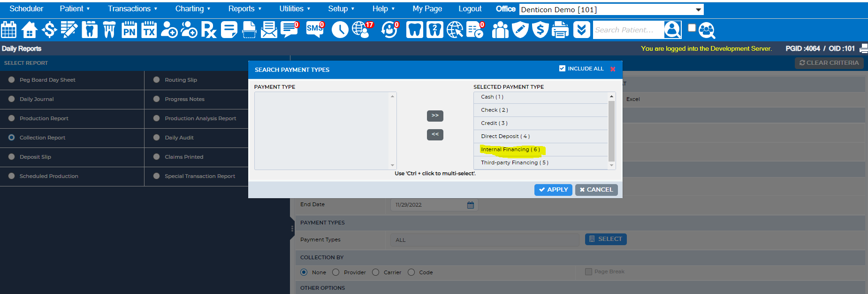868x294 pixels.
Task: Select Internal Financing (6) payment type
Action: (x=541, y=150)
